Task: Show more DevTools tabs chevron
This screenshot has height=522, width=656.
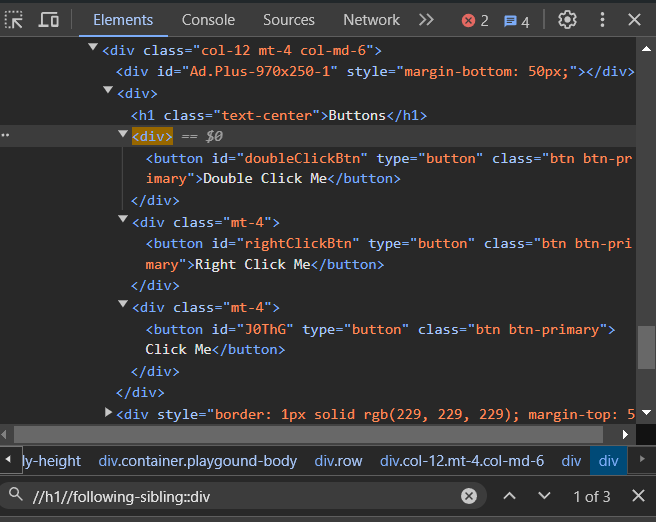Action: (x=426, y=20)
